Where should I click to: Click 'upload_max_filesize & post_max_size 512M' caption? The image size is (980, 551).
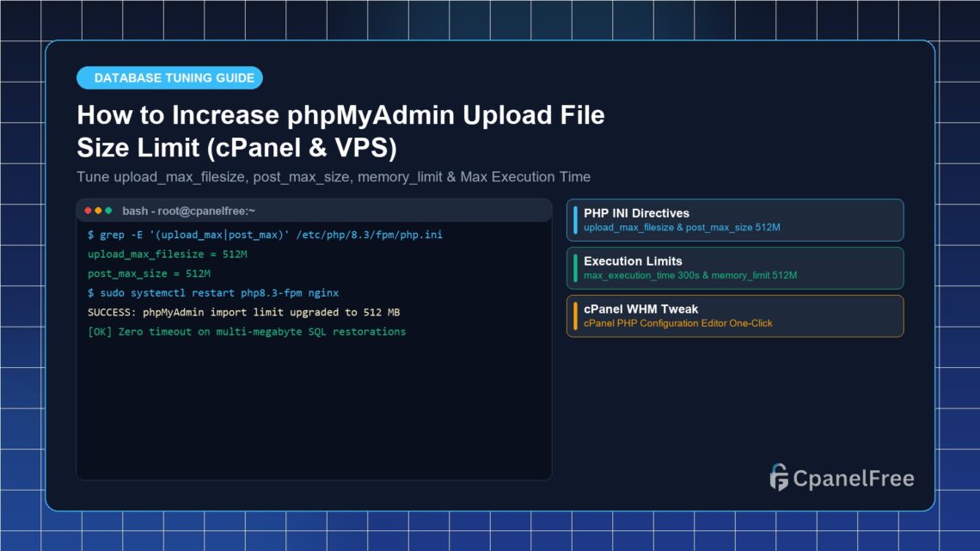point(682,228)
